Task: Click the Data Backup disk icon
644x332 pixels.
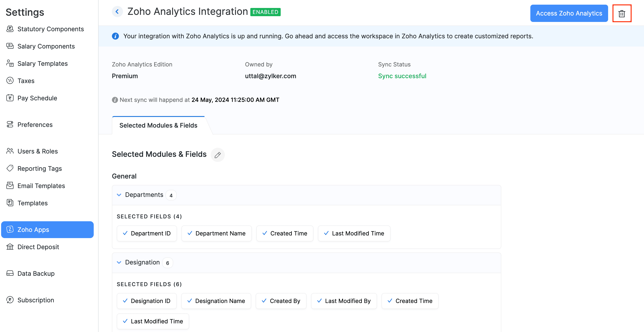Action: pos(10,273)
